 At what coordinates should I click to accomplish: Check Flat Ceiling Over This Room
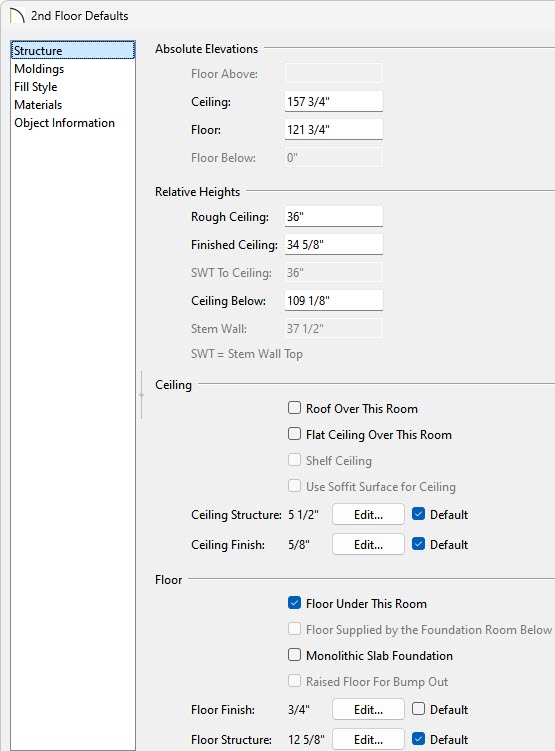294,434
